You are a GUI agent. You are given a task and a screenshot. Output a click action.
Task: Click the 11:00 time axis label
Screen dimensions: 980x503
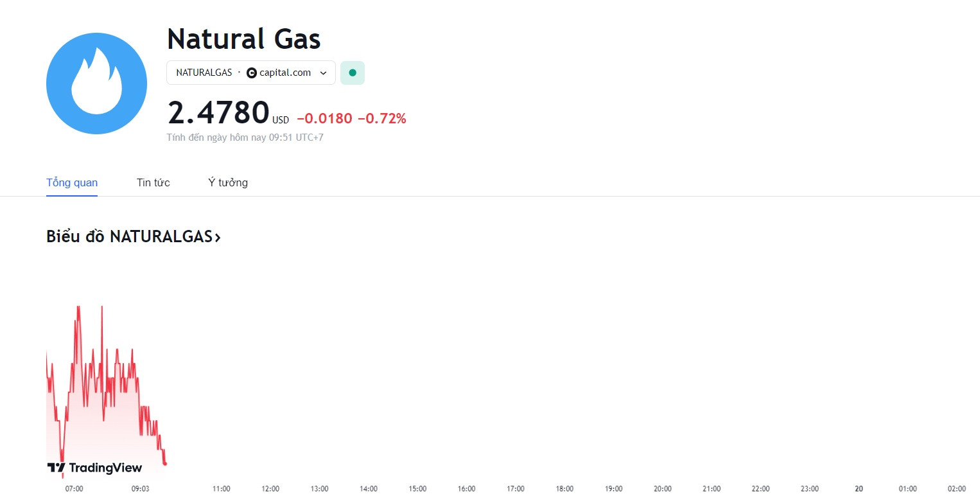222,489
